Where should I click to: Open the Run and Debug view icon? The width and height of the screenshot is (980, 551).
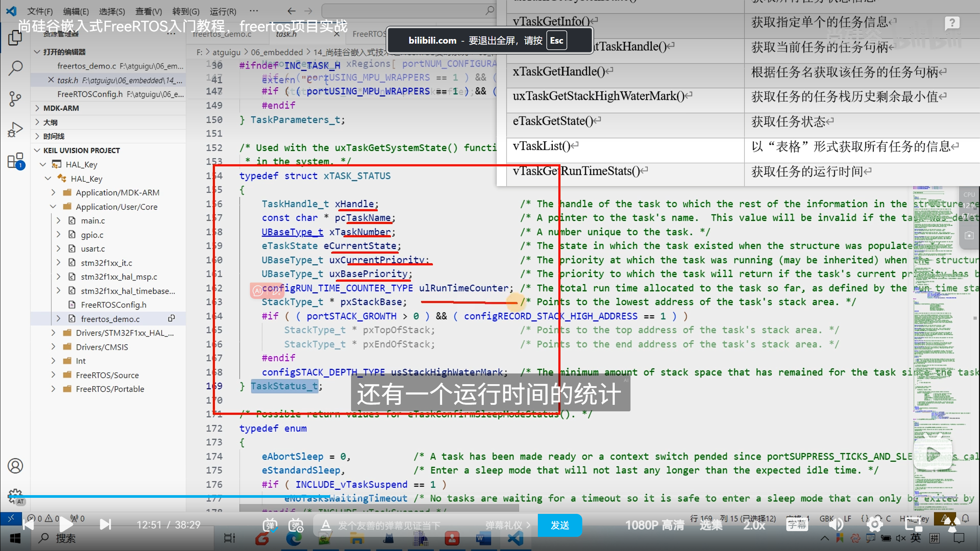pos(15,129)
